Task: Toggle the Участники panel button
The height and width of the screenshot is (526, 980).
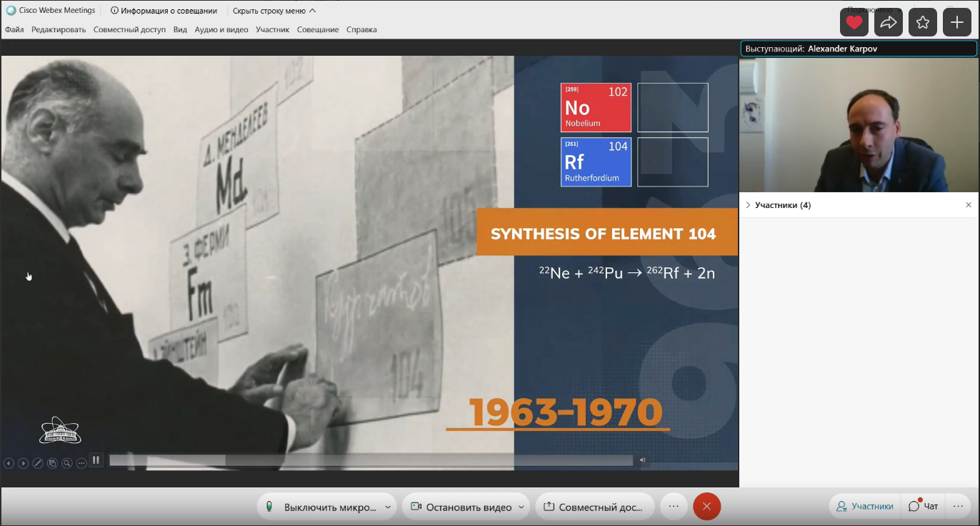Action: coord(865,507)
